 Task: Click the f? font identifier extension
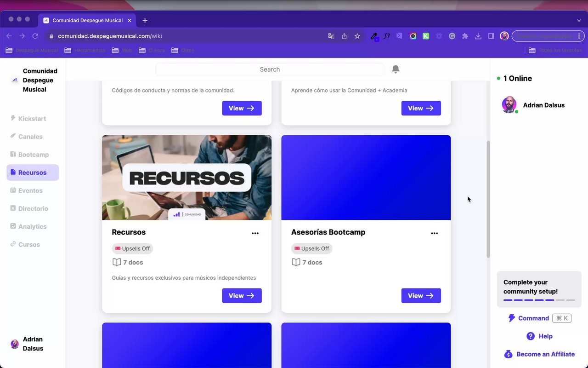[x=387, y=36]
